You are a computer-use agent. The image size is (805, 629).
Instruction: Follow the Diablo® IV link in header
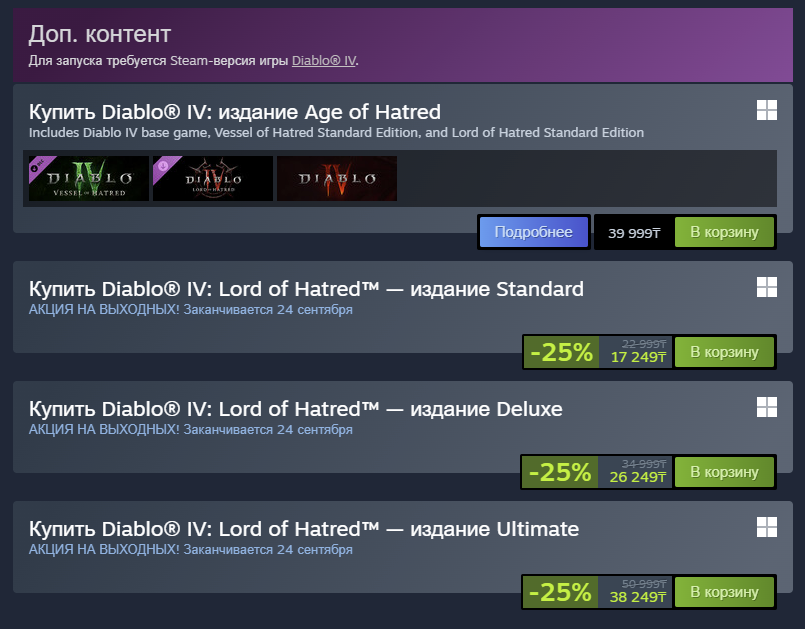tap(324, 61)
